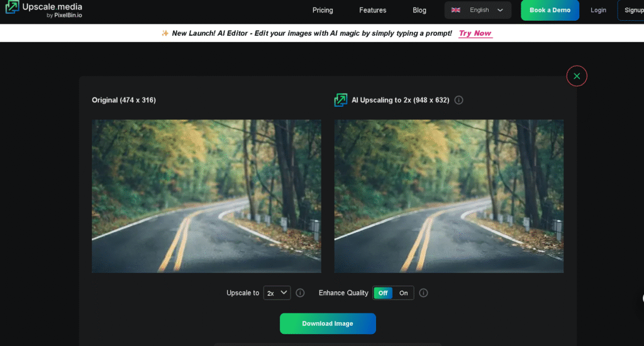Open the Features menu item
644x346 pixels.
(x=372, y=10)
